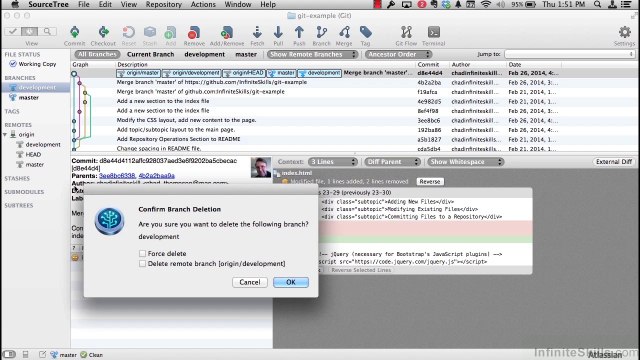
Task: Click the Add toolbar icon
Action: pos(171,33)
